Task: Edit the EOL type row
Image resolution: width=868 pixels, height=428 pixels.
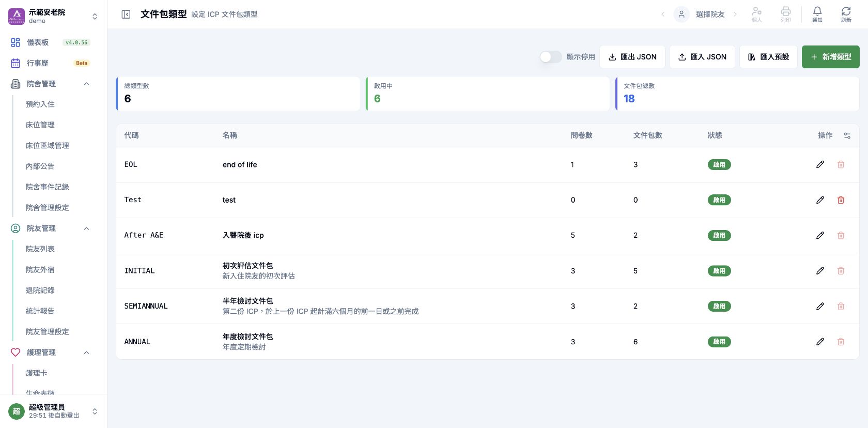Action: coord(820,164)
